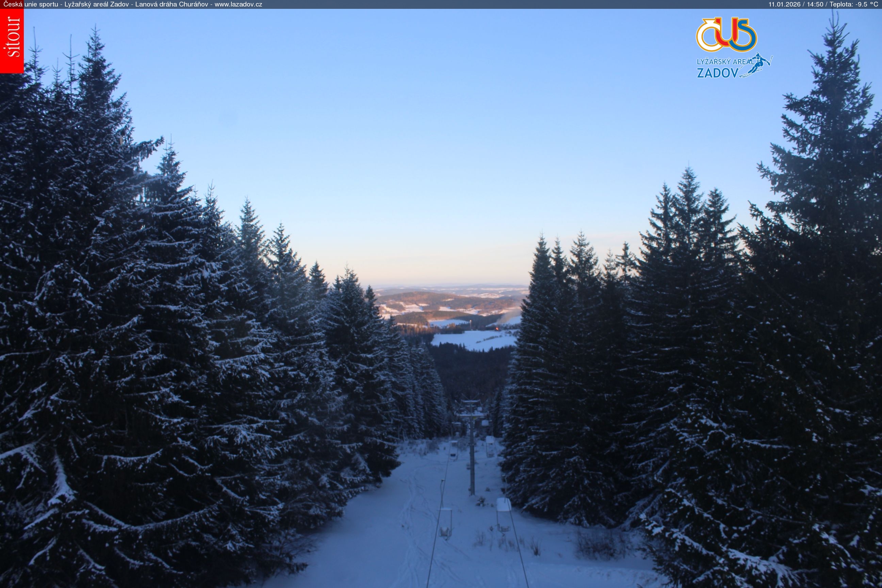Image resolution: width=882 pixels, height=588 pixels.
Task: Click the ČUS emblem logo
Action: [726, 35]
